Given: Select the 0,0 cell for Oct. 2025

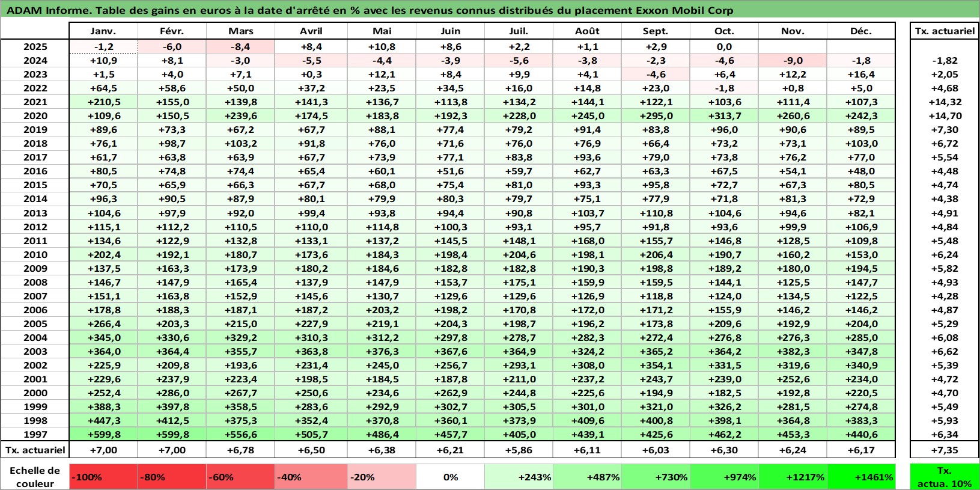Looking at the screenshot, I should [x=724, y=46].
